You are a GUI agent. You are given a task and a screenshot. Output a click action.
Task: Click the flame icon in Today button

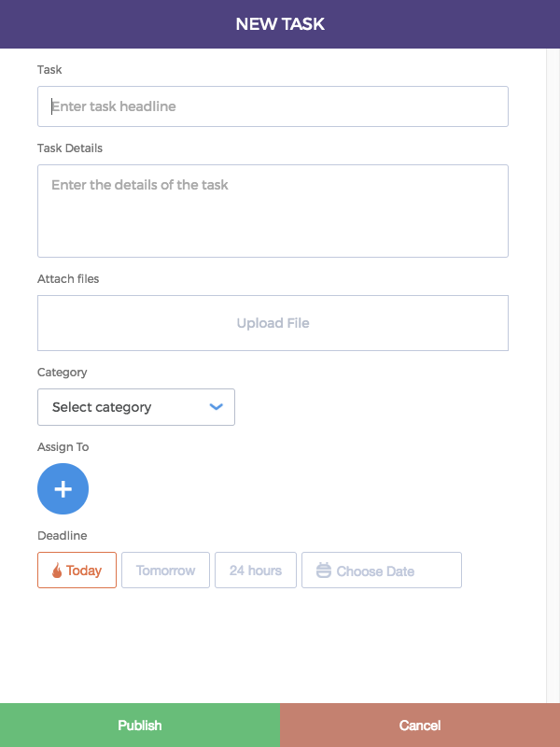(57, 571)
